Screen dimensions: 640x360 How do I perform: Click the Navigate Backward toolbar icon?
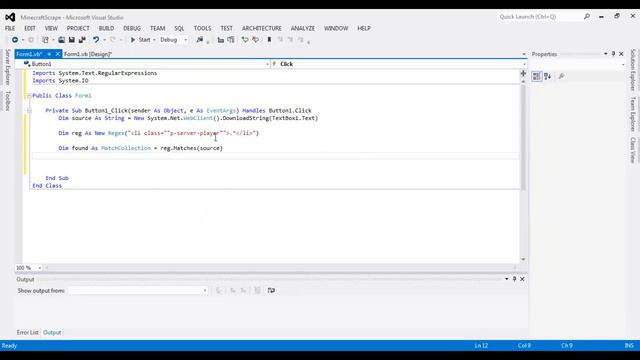point(15,40)
